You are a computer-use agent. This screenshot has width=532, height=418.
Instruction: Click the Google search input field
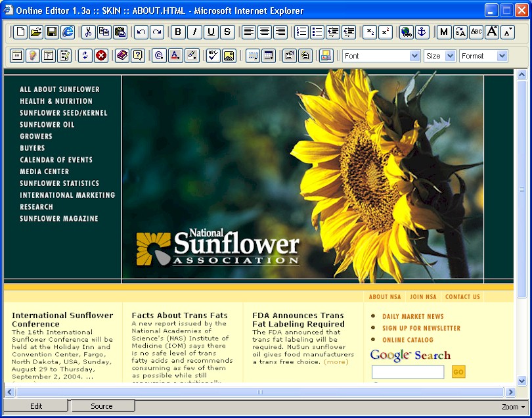[408, 372]
